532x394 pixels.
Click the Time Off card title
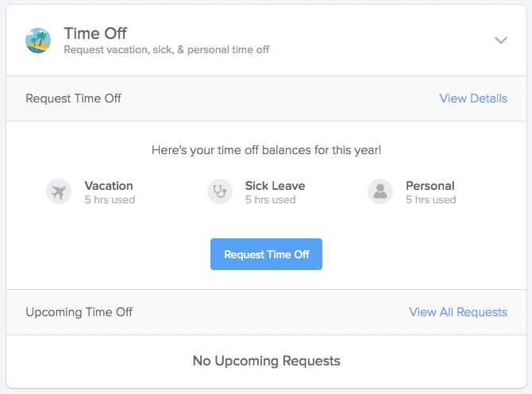(x=95, y=33)
